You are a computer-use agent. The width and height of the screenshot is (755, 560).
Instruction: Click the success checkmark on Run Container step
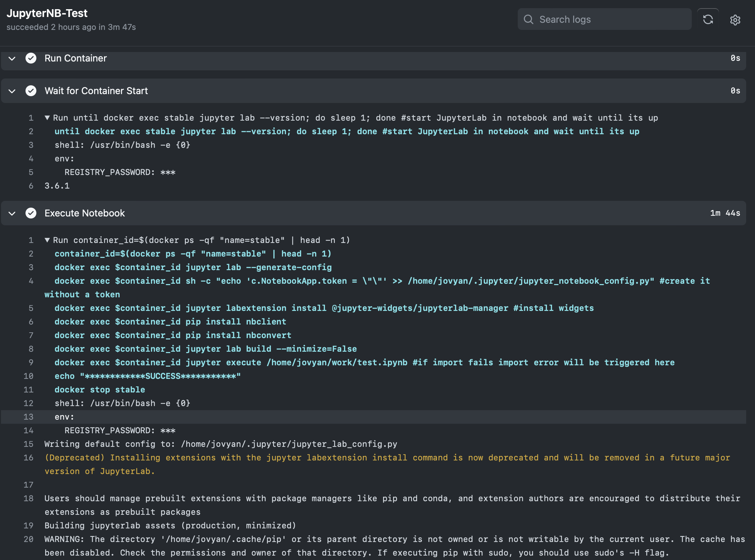point(31,58)
